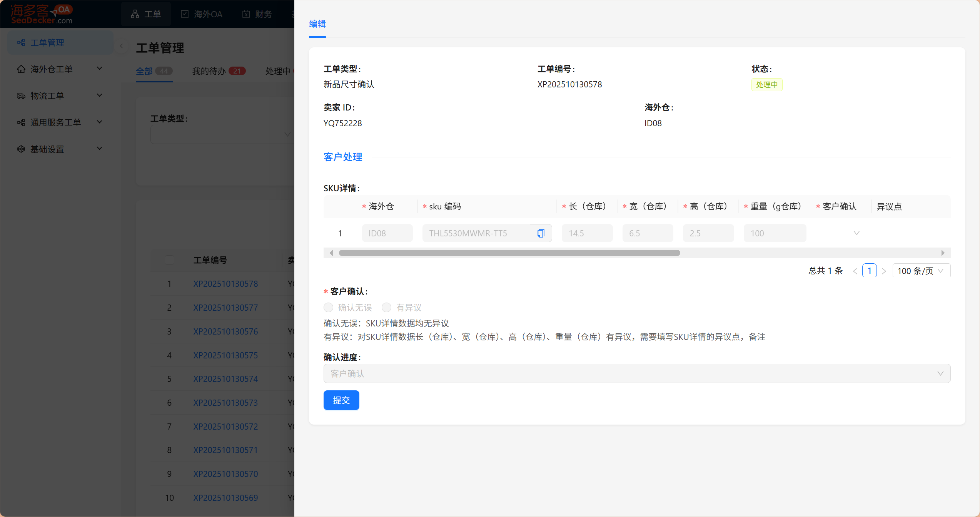Toggle the select-all checkbox in order table

(169, 260)
